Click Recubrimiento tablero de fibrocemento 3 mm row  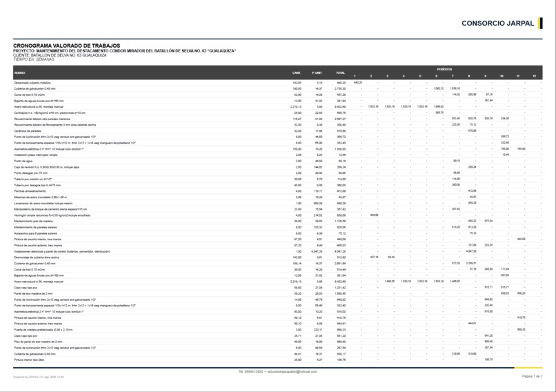[277, 125]
